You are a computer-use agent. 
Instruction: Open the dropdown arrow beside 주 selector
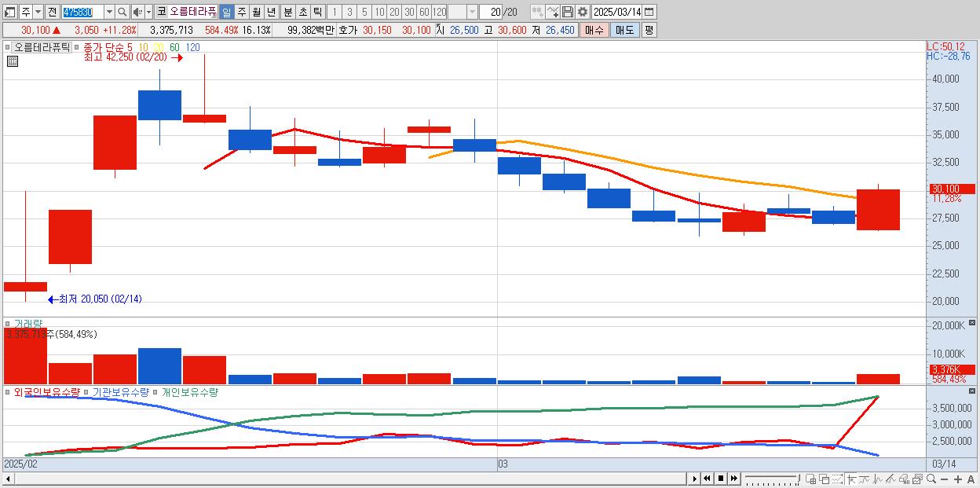coord(38,12)
